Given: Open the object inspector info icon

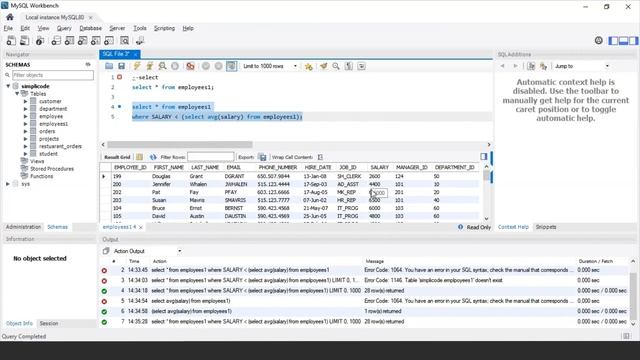Looking at the screenshot, I should pyautogui.click(x=40, y=41).
